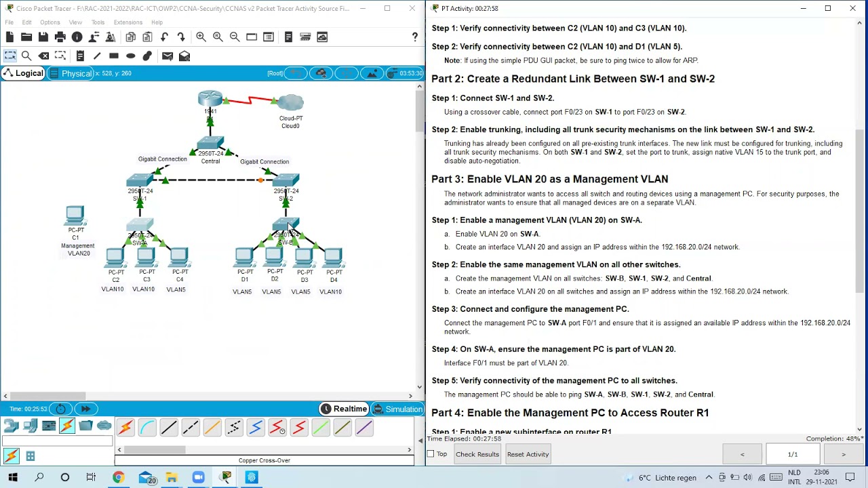The width and height of the screenshot is (868, 488).
Task: Open the Options menu
Action: 50,22
